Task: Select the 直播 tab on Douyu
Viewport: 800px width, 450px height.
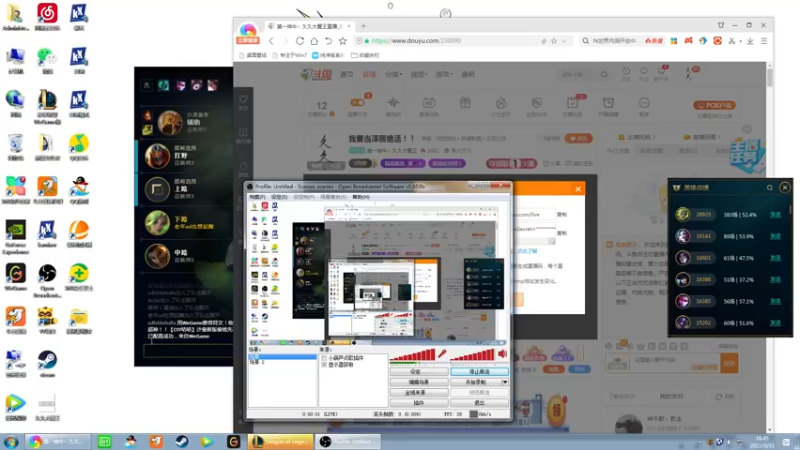Action: (369, 74)
